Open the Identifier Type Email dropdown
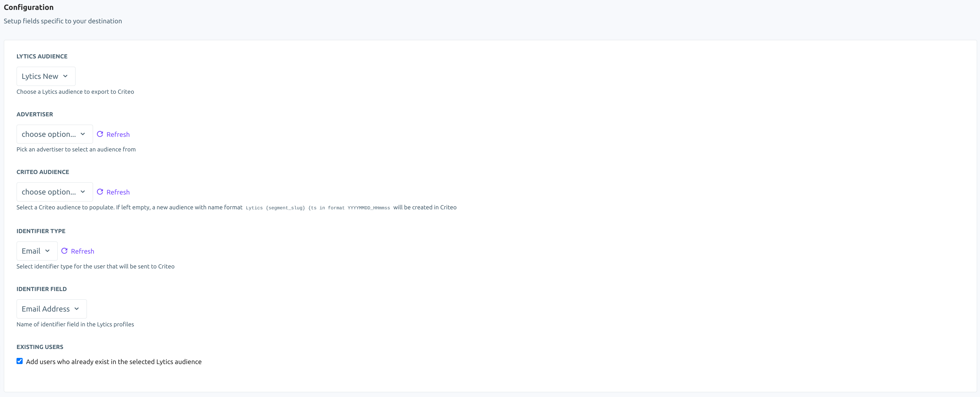This screenshot has height=397, width=980. (37, 251)
